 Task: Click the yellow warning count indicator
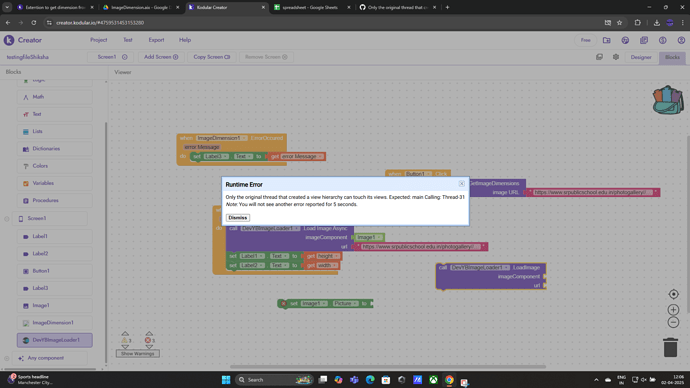click(x=126, y=340)
